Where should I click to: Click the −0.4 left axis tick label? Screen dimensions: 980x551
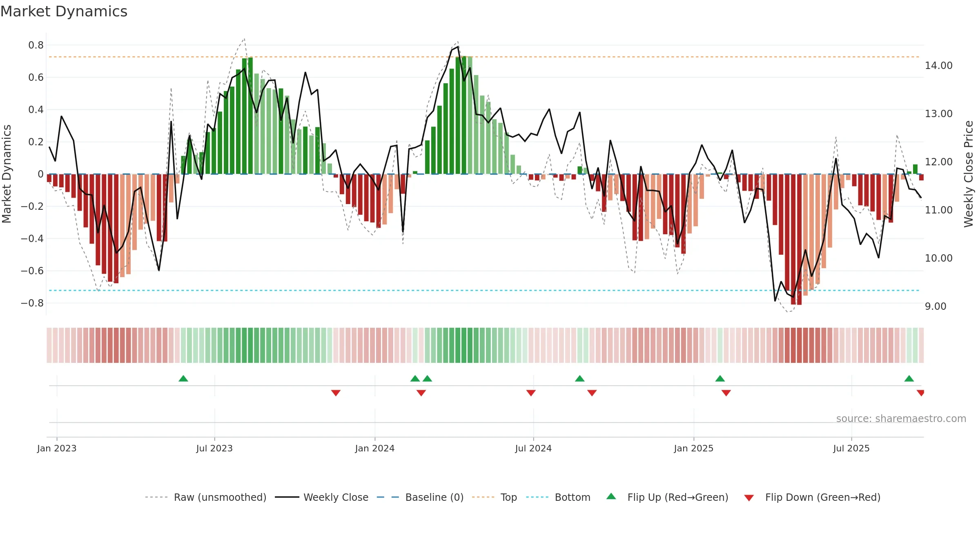pyautogui.click(x=32, y=238)
